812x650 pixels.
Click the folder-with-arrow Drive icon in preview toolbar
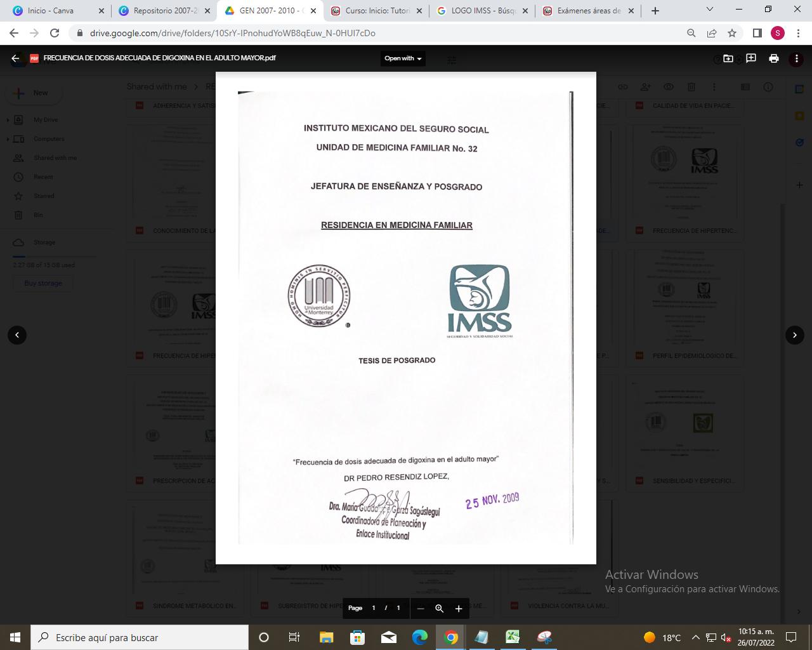click(728, 58)
